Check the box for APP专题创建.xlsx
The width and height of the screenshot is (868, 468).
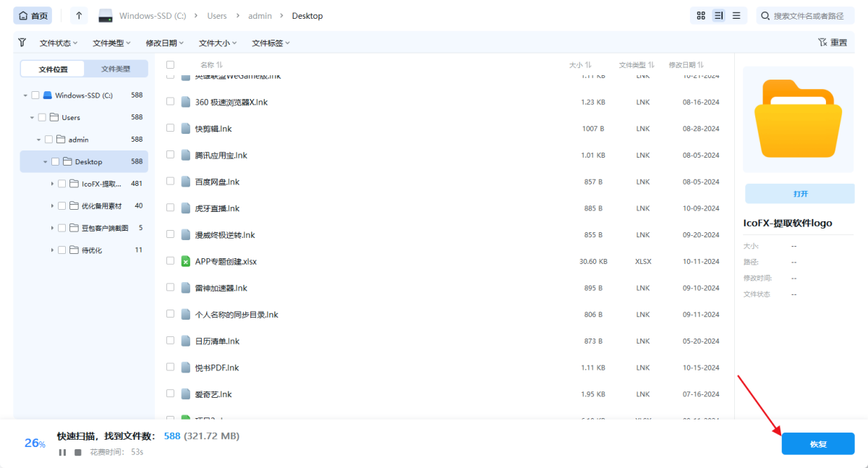tap(171, 260)
